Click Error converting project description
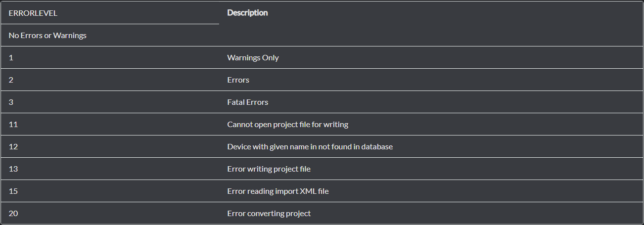 [x=269, y=214]
